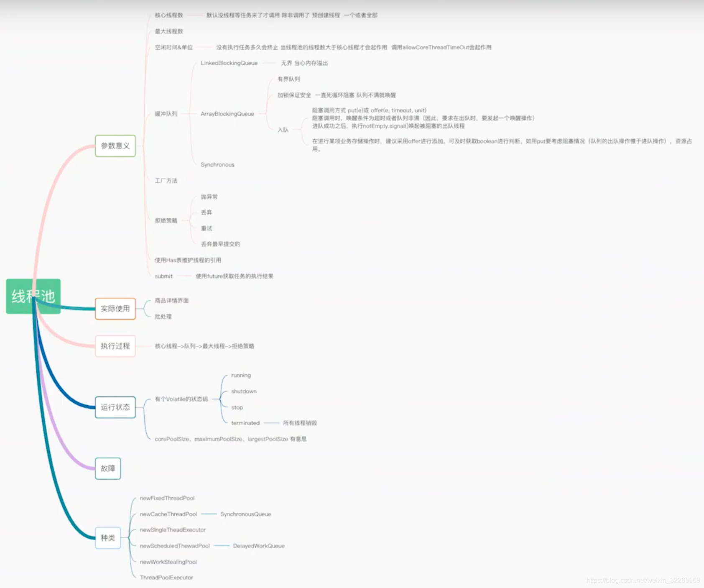Click the 没有执行任务多久会终止 note
Screen dimensions: 704x588
pos(354,47)
